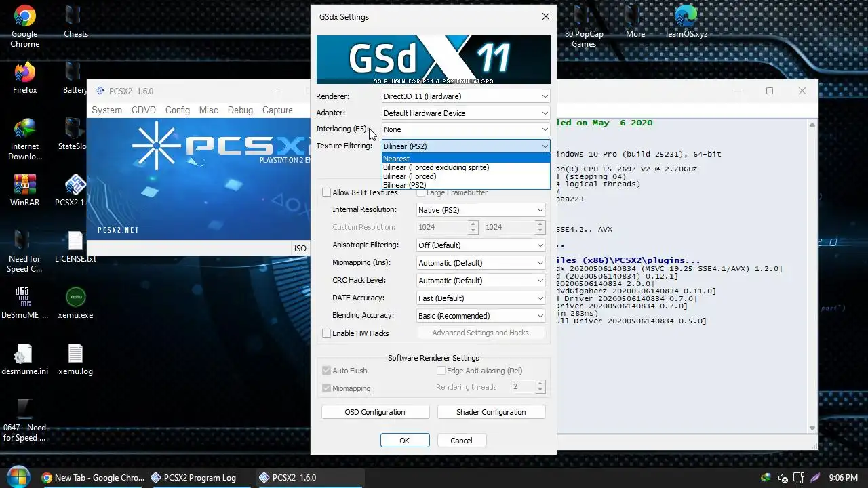This screenshot has height=488, width=868.
Task: Open CRC Hack Level dropdown
Action: pos(481,281)
